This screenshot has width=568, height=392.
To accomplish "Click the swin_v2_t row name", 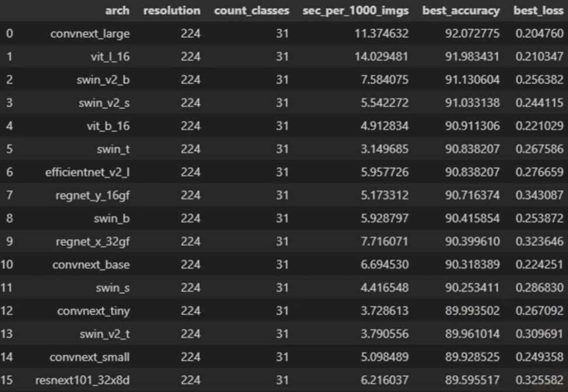I will coord(104,334).
